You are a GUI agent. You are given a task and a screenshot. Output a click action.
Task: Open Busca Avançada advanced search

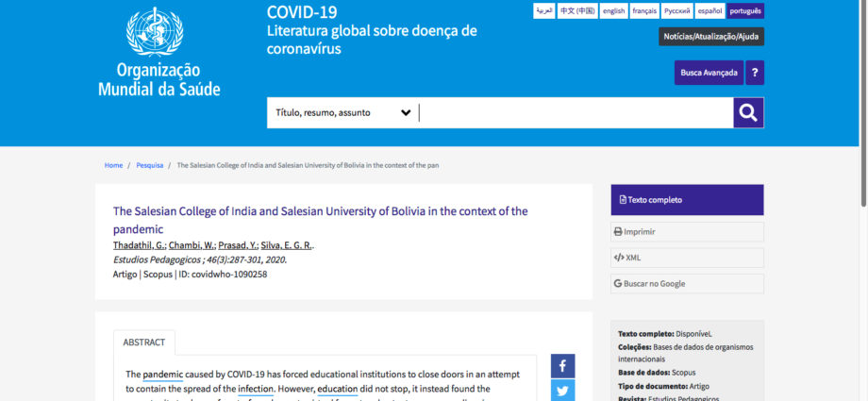709,73
